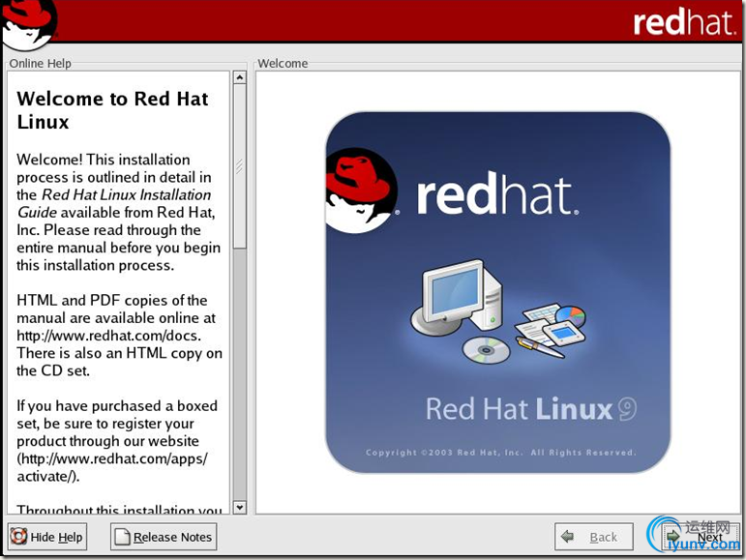Click the Shadowman logo in the top-left header
Screen dimensions: 746x560
tap(29, 24)
